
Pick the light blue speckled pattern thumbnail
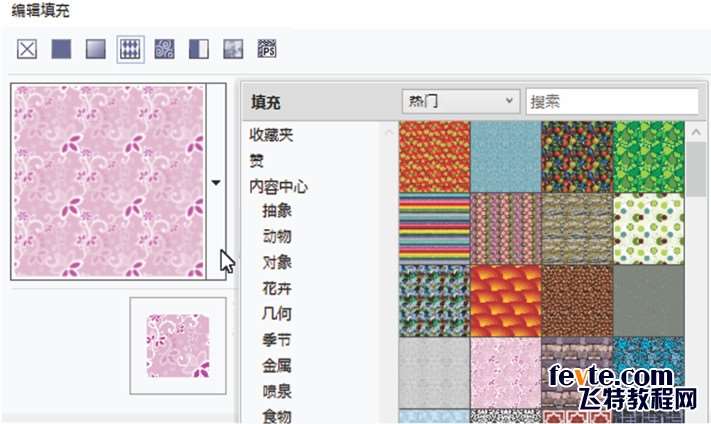pos(506,156)
